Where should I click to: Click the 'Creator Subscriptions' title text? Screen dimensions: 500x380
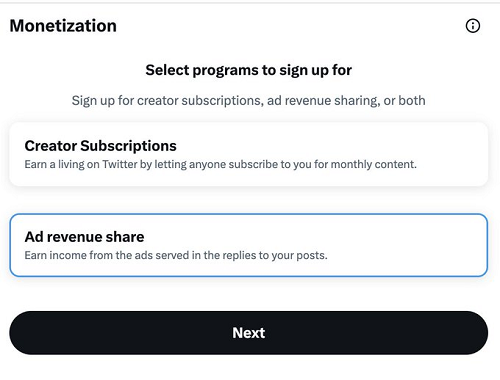100,146
